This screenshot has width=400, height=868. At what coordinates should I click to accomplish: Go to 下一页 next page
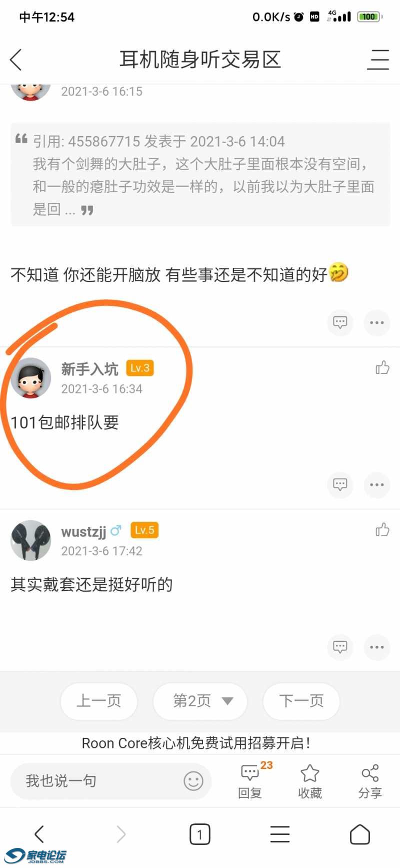301,701
